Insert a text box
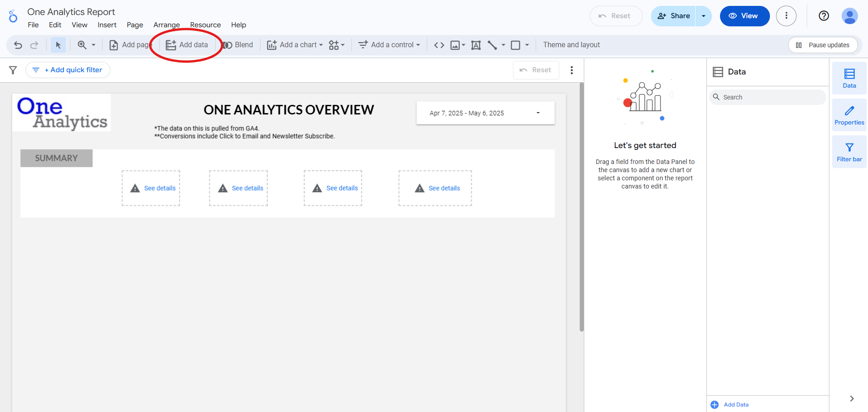This screenshot has height=412, width=868. [476, 45]
